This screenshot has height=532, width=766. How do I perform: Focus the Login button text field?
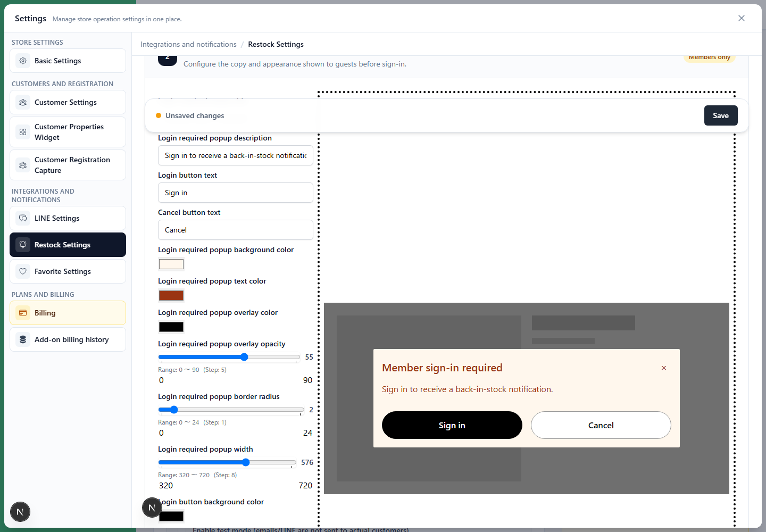[236, 193]
